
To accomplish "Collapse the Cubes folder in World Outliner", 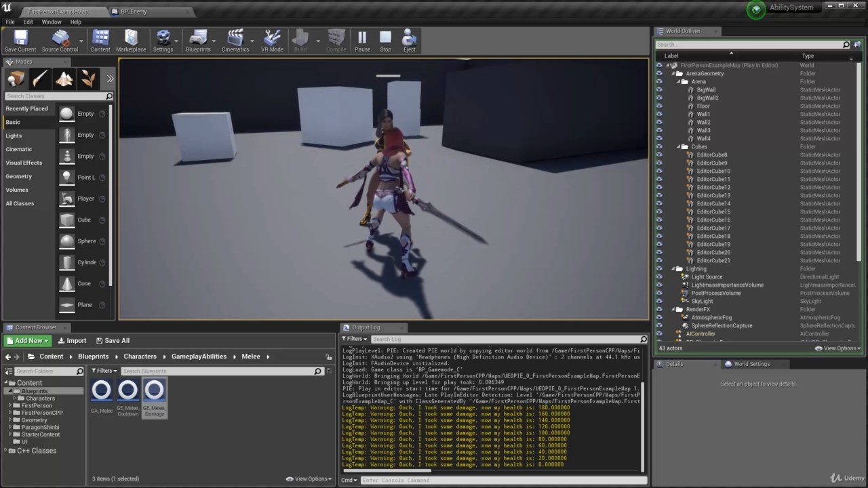I will (678, 146).
